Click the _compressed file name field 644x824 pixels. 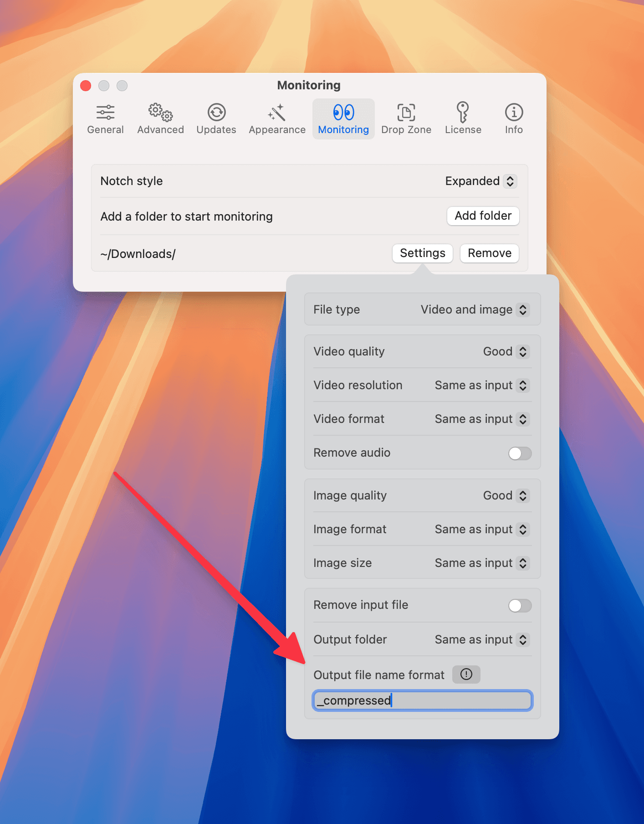pos(422,700)
